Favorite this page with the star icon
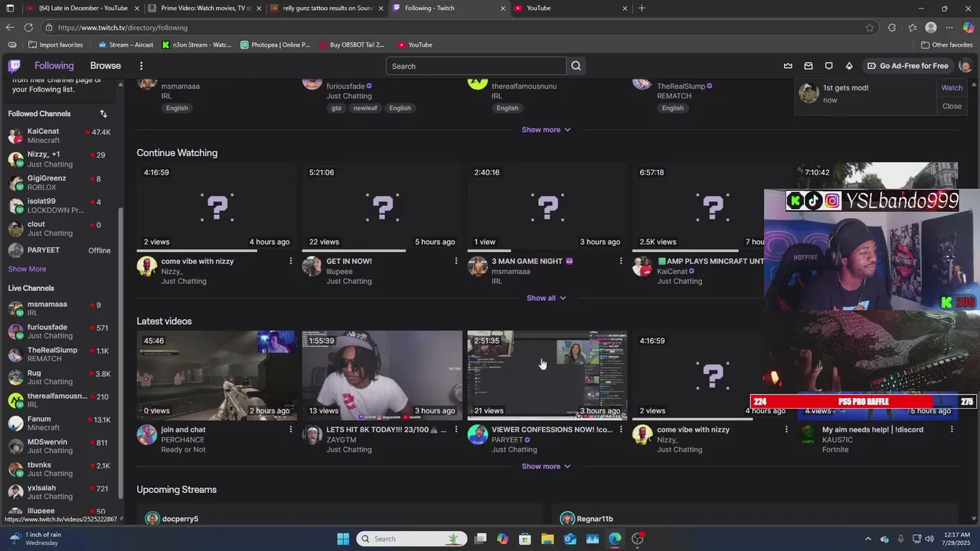 (x=870, y=28)
